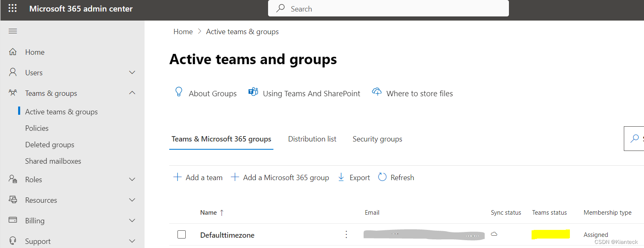Open the three-dot menu for Defaulttimezone
The height and width of the screenshot is (248, 644).
click(346, 234)
